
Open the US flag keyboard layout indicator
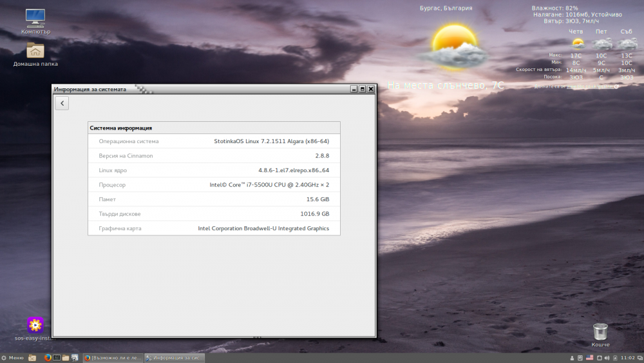590,358
